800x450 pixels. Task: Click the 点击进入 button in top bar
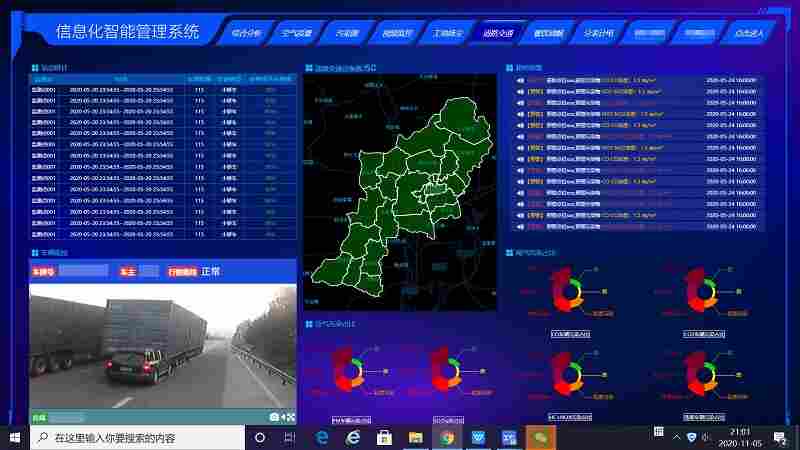coord(748,33)
